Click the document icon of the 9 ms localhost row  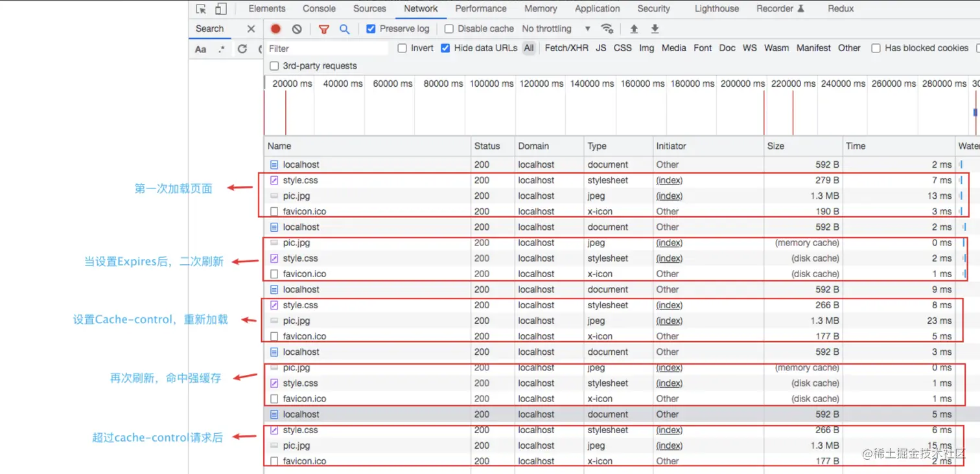coord(274,289)
